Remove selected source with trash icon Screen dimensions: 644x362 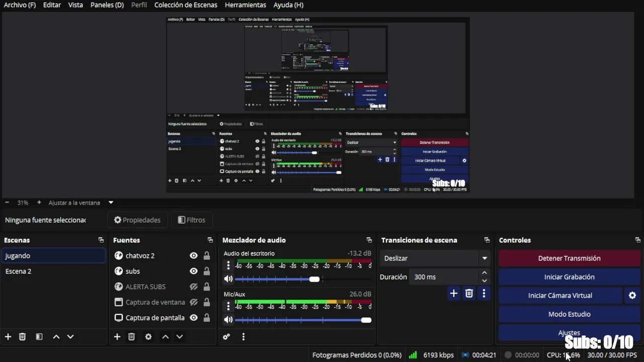[x=132, y=337]
